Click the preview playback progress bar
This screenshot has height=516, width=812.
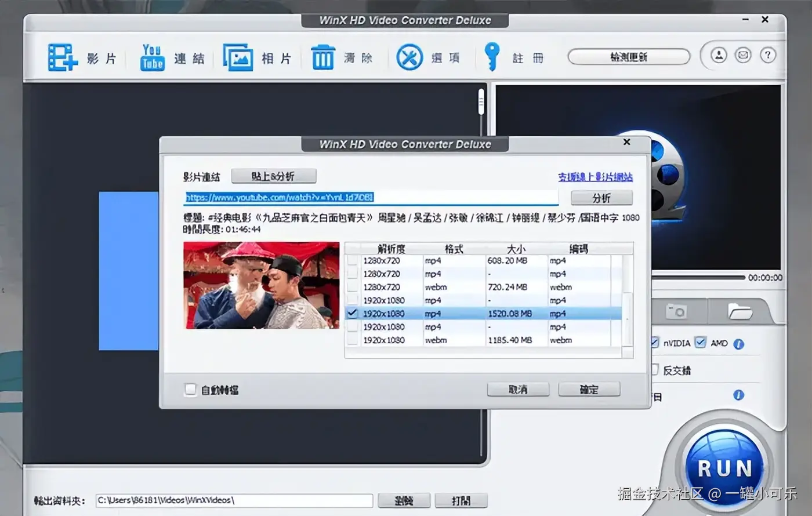[x=698, y=278]
